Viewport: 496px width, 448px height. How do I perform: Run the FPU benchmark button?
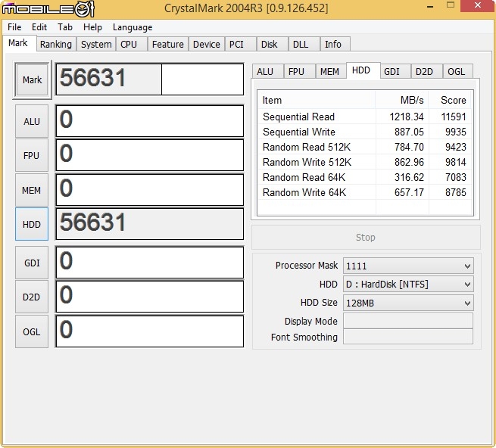coord(32,156)
